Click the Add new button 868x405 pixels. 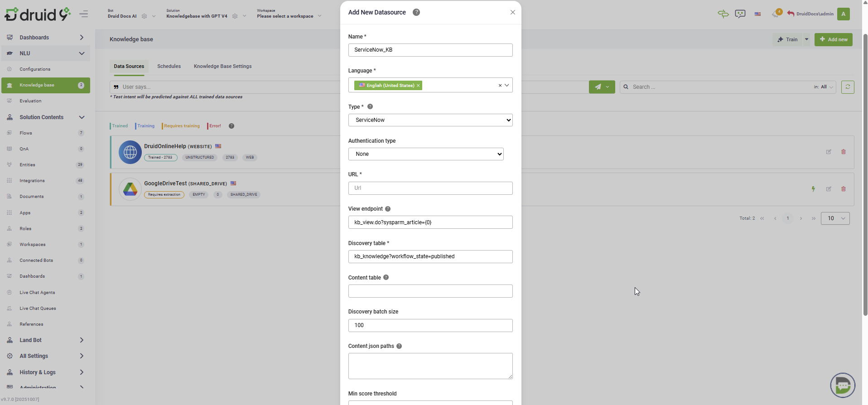coord(833,39)
